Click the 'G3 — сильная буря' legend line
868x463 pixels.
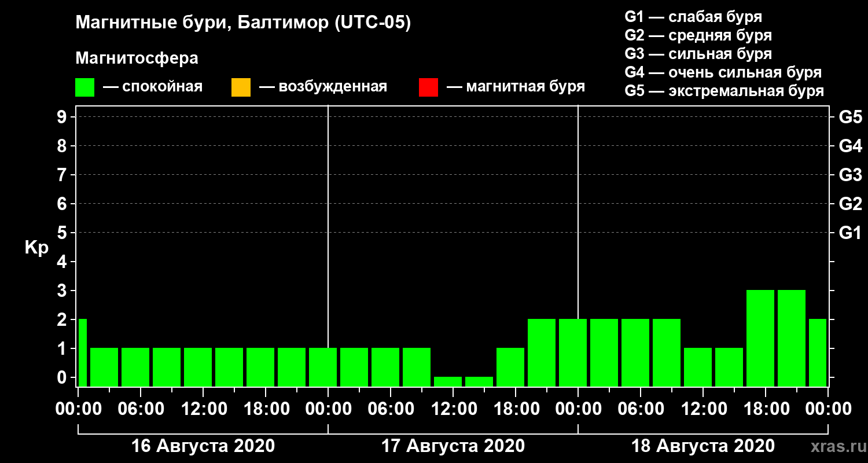[698, 54]
